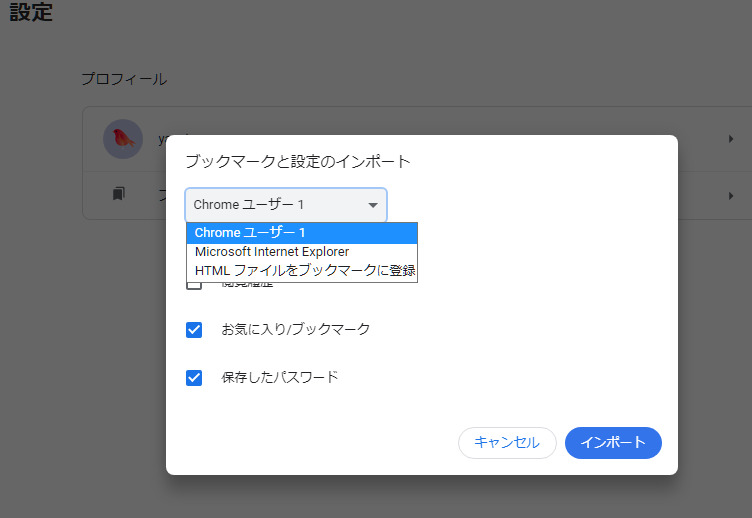Click the dropdown arrow in the import source box

point(373,205)
